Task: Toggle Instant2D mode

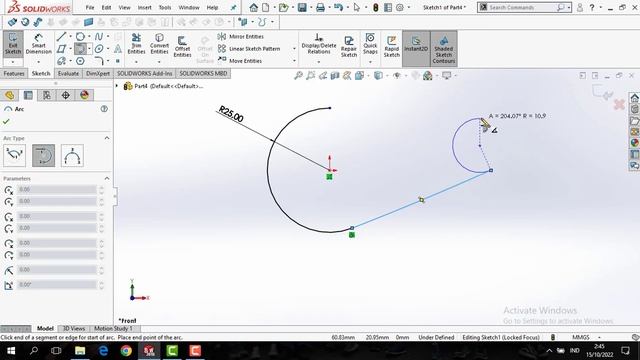Action: pyautogui.click(x=416, y=48)
